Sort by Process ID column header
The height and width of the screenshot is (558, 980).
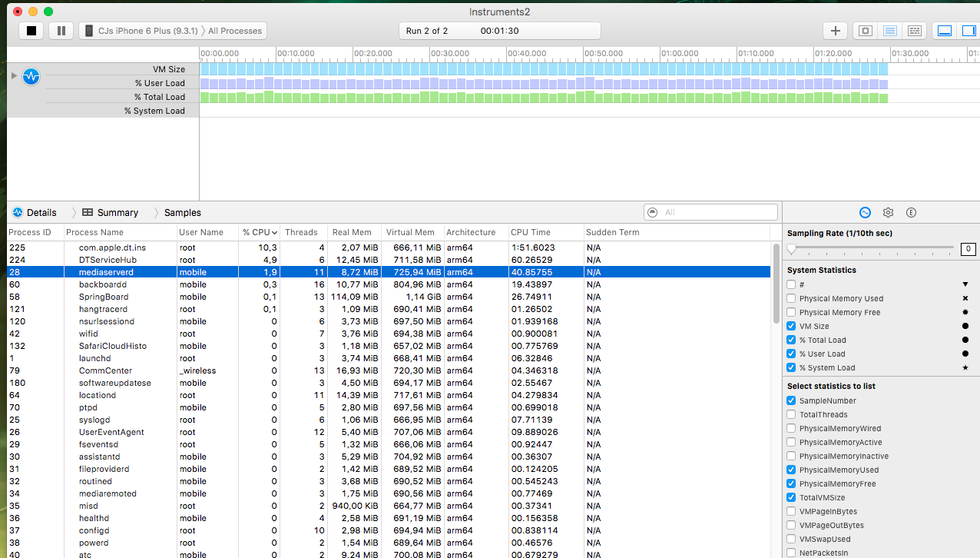[35, 232]
